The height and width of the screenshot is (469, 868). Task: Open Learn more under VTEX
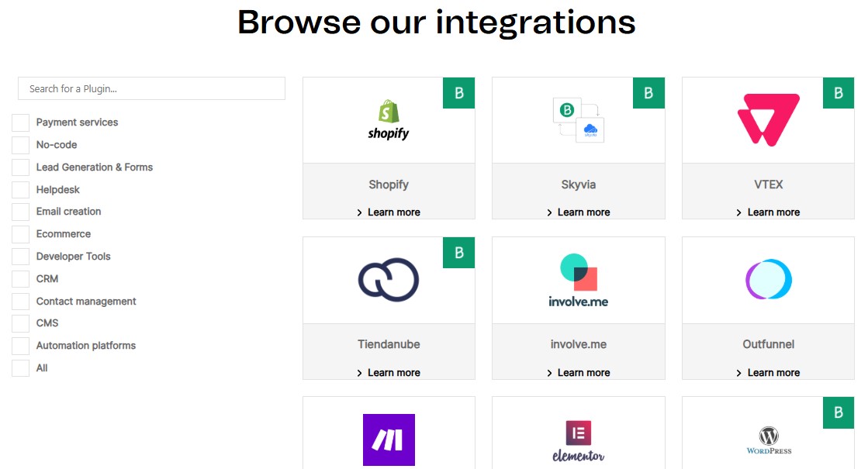click(x=769, y=212)
